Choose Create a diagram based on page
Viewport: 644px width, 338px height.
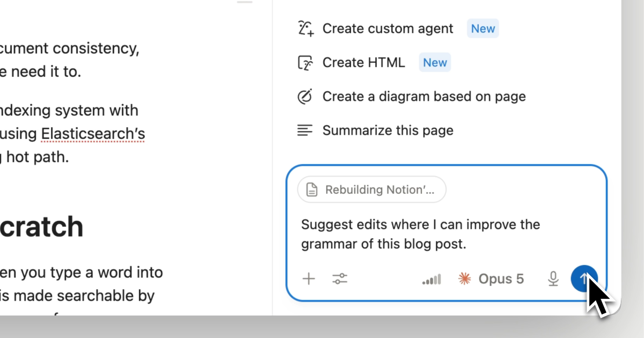coord(412,97)
